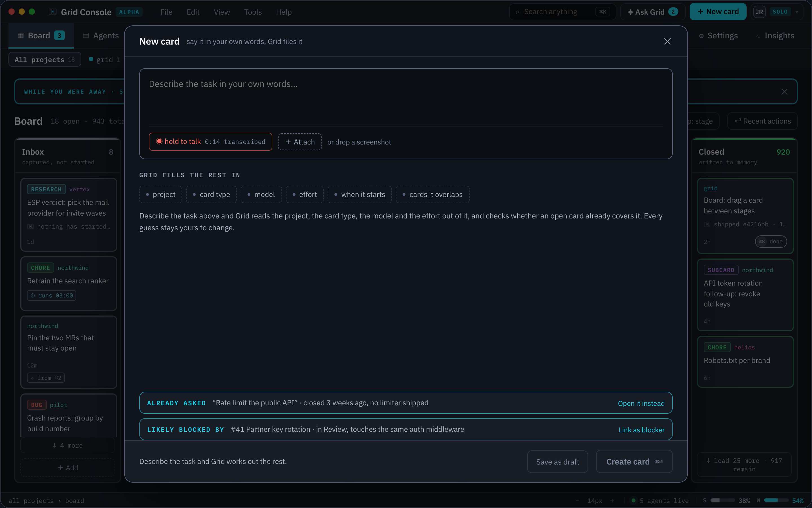Open the Tools menu
Viewport: 812px width, 508px height.
pos(253,12)
